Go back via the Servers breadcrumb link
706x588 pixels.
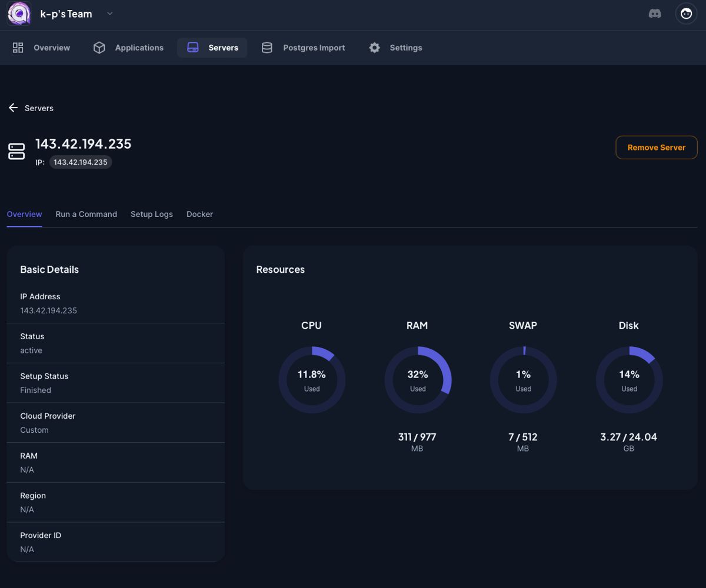(39, 108)
